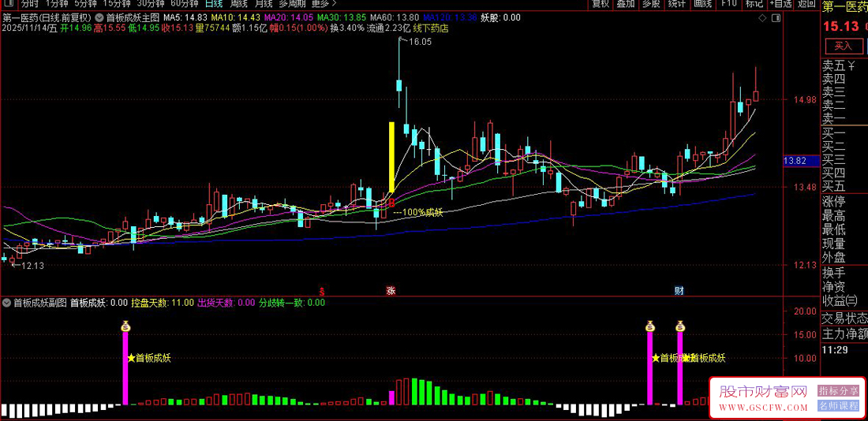868x421 pixels.
Task: Click the 主力净额 row in quote panel
Action: click(844, 333)
